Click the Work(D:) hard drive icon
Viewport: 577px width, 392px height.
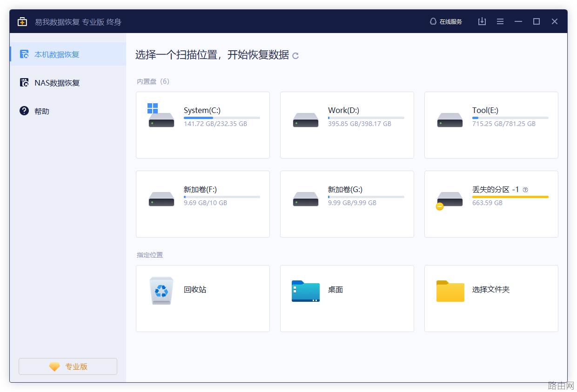(x=306, y=120)
